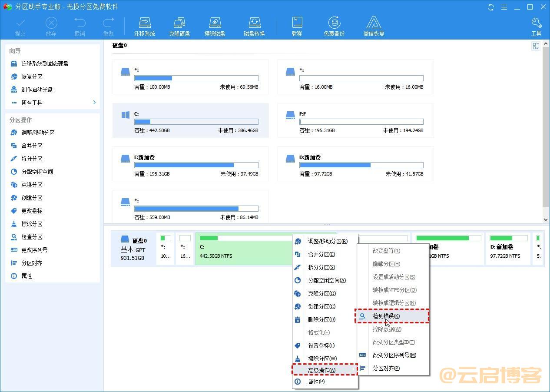This screenshot has width=550, height=392.
Task: Choose 克隆分区(O) from context menu
Action: 325,293
